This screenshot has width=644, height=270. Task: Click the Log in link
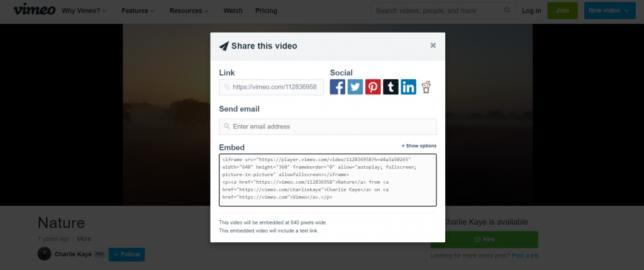coord(531,11)
